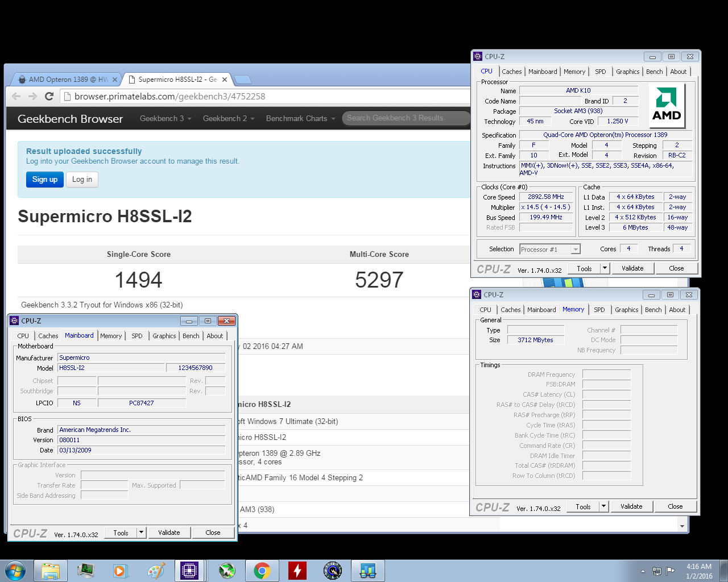Open the network tray icon

click(x=657, y=571)
